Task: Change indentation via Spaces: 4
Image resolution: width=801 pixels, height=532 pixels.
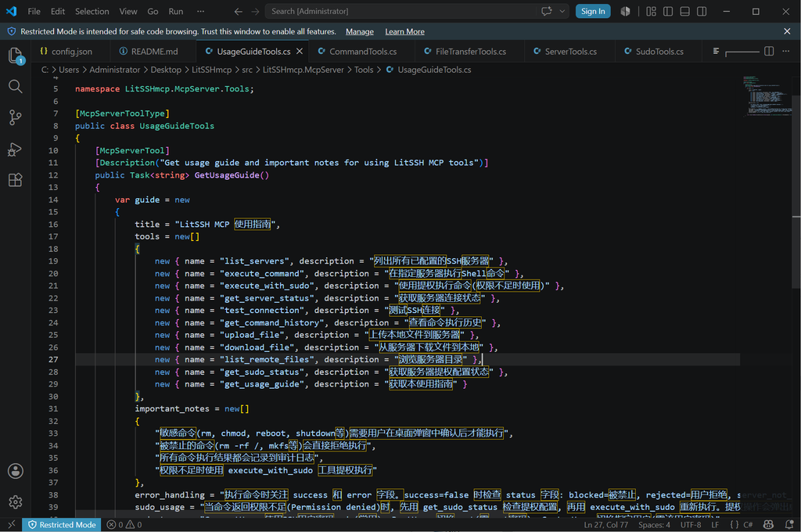Action: (654, 524)
